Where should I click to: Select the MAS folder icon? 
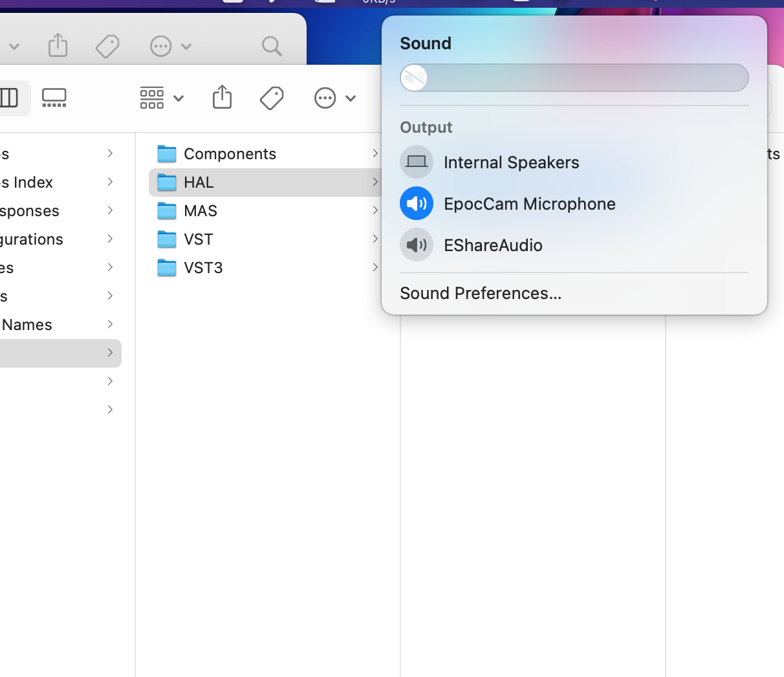167,211
